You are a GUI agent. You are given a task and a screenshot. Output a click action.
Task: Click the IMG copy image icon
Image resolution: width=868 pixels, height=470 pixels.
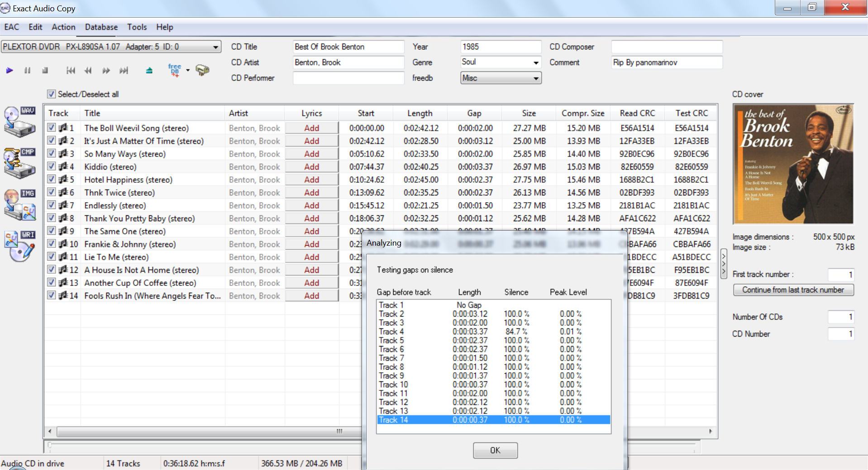pyautogui.click(x=19, y=204)
